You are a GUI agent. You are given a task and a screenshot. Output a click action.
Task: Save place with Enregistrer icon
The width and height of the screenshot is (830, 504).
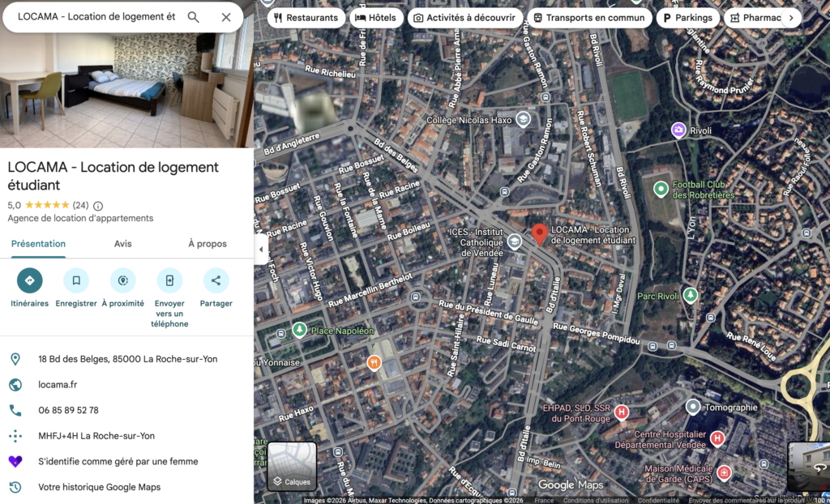pos(76,280)
